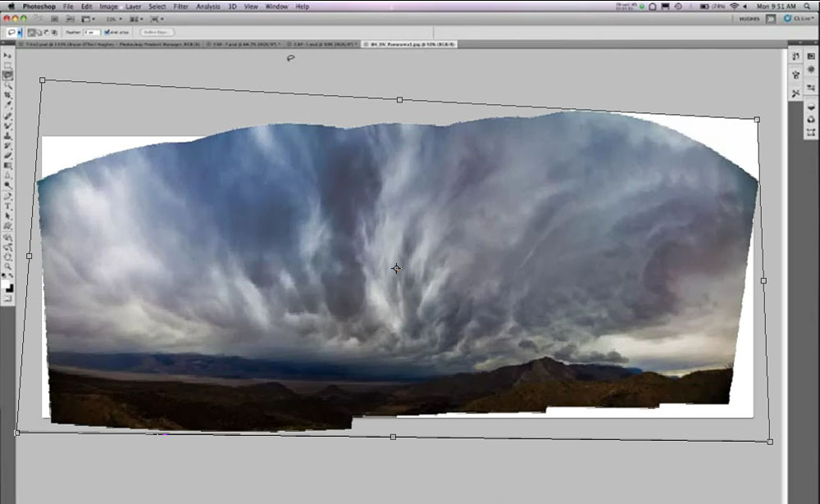Image resolution: width=820 pixels, height=504 pixels.
Task: Click the transform center reference point
Action: tap(396, 268)
